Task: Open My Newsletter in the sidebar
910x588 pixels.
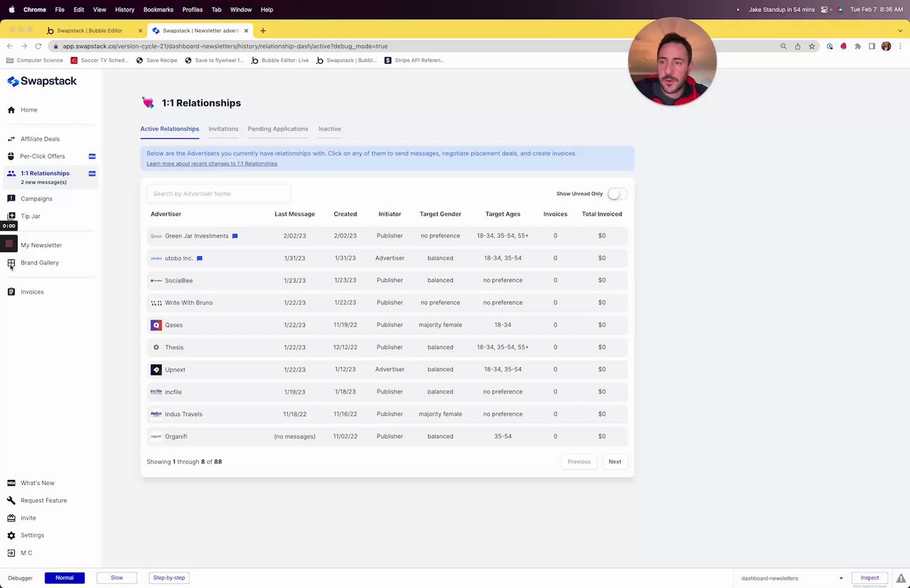Action: pos(41,245)
